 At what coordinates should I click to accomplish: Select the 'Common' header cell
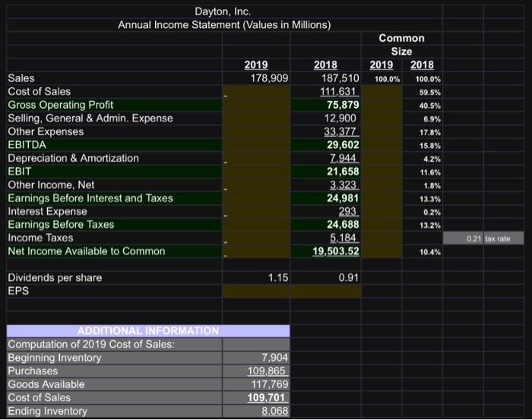pos(402,38)
